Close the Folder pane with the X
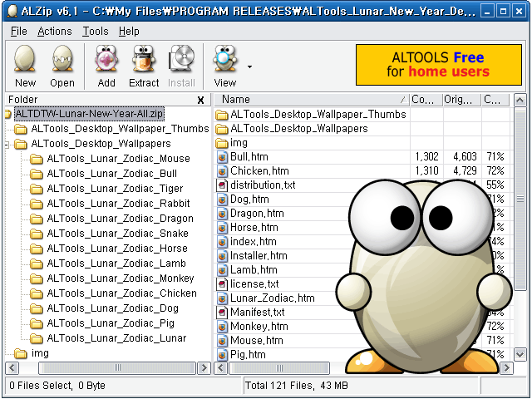 pos(200,100)
